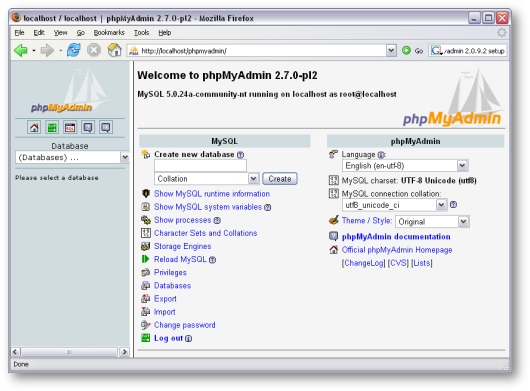Open the Back history dropdown arrow
Screen dimensions: 530x391
click(x=34, y=51)
